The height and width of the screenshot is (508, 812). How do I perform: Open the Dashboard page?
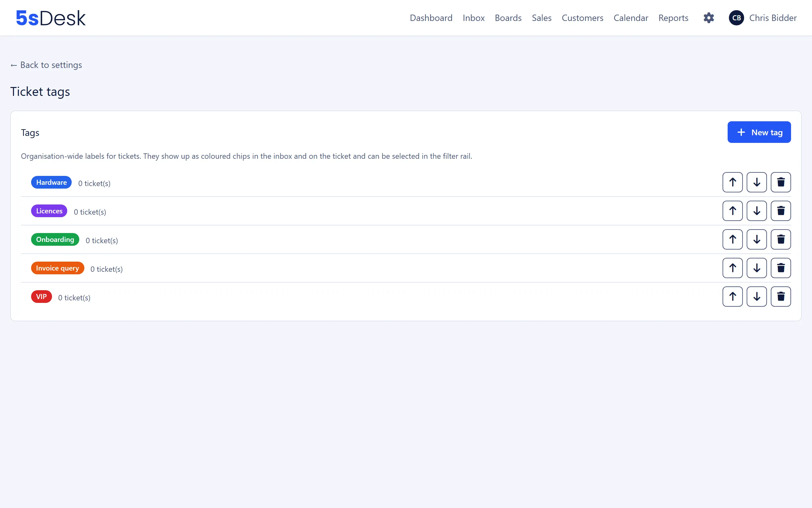(431, 18)
